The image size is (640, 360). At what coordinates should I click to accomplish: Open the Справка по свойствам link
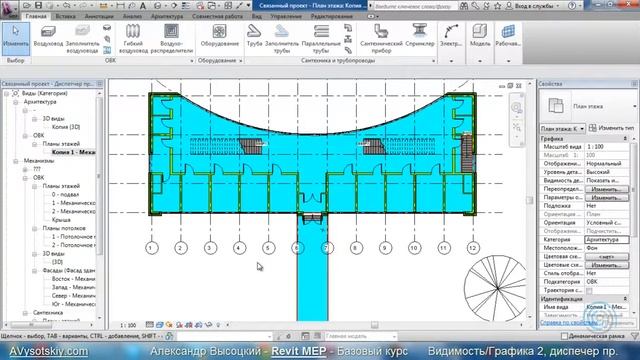(x=569, y=323)
